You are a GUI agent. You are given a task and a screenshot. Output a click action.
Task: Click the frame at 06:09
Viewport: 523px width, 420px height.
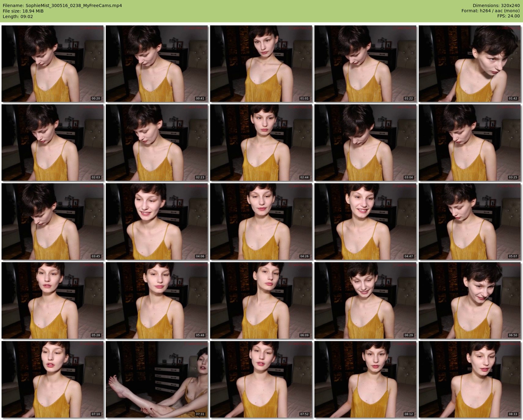click(261, 300)
